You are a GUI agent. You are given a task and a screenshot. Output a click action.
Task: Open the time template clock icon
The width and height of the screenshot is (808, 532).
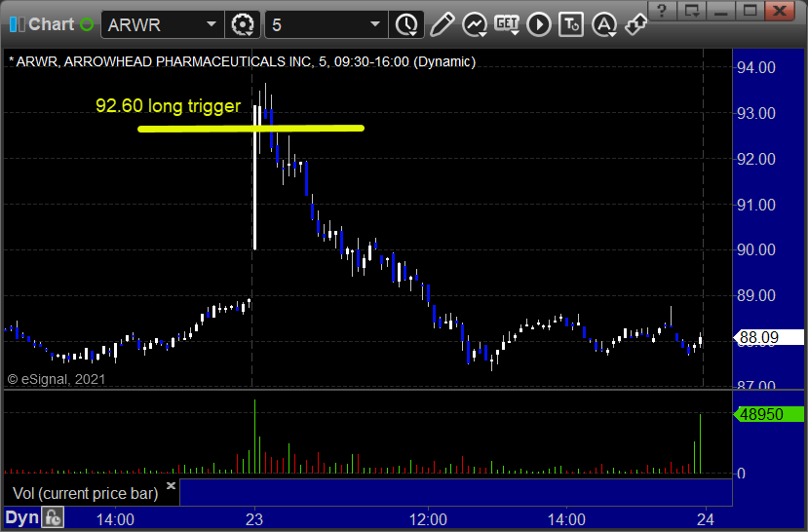pyautogui.click(x=407, y=24)
